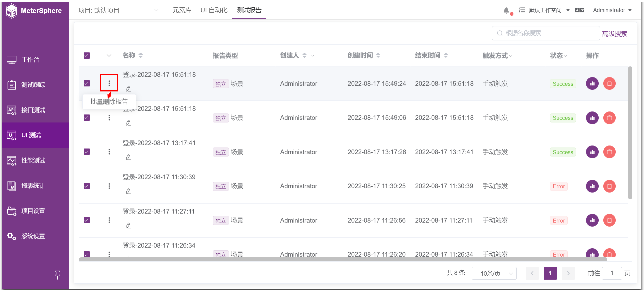This screenshot has height=292, width=644.
Task: Pin the sidebar with the pin icon
Action: click(57, 275)
